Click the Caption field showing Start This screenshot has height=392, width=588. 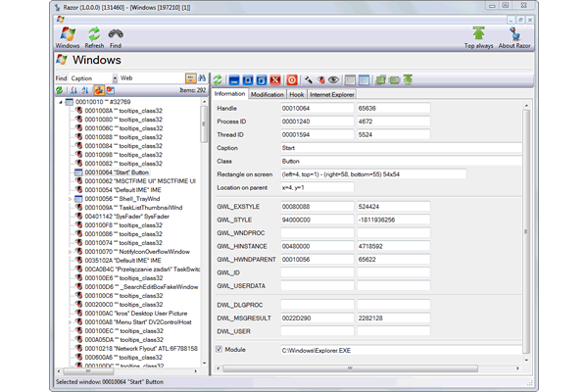click(x=401, y=148)
